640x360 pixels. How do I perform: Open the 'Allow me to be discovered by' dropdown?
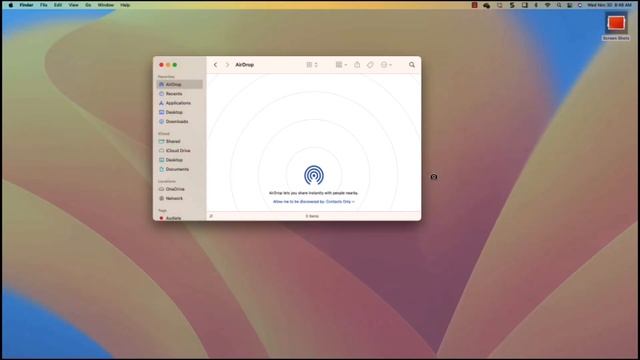click(313, 202)
